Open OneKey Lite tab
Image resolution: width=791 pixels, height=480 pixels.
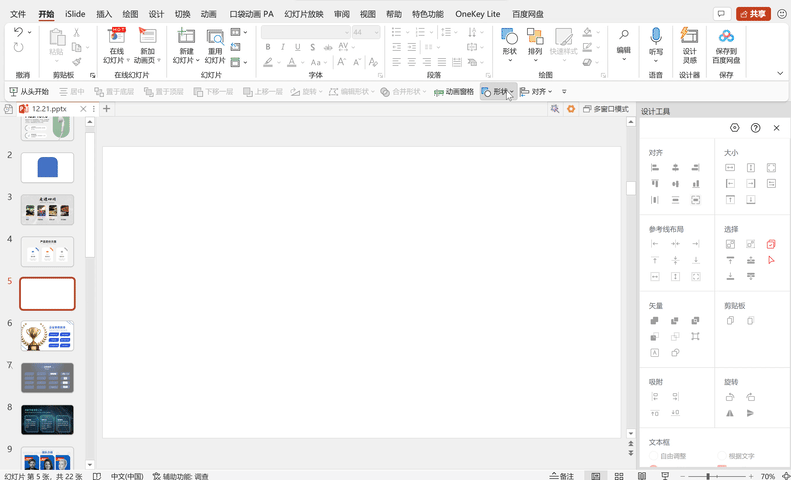click(477, 14)
